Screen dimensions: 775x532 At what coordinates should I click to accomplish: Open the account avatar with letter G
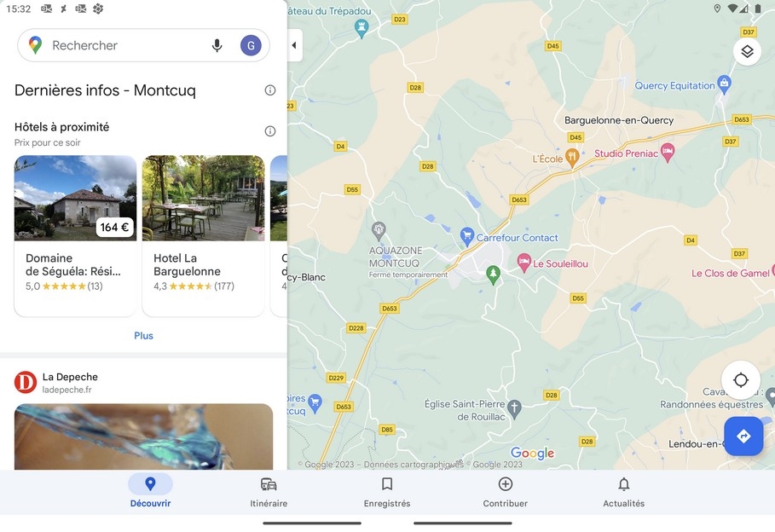click(251, 45)
